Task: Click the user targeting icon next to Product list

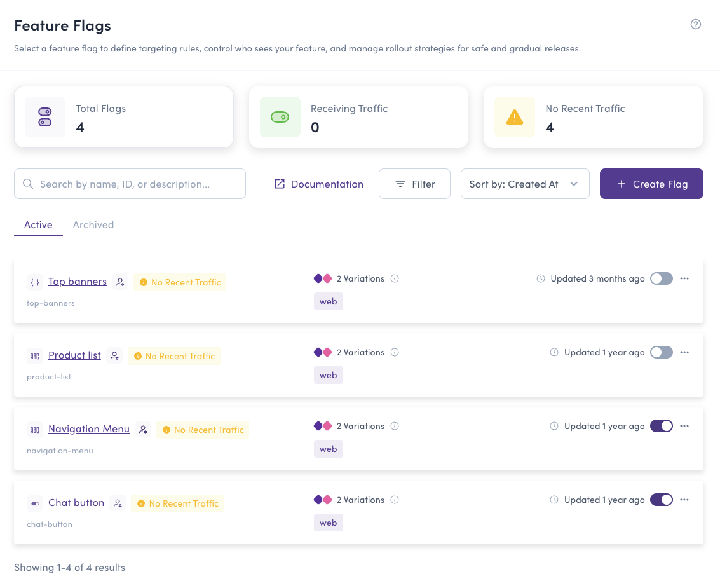Action: [x=115, y=357]
